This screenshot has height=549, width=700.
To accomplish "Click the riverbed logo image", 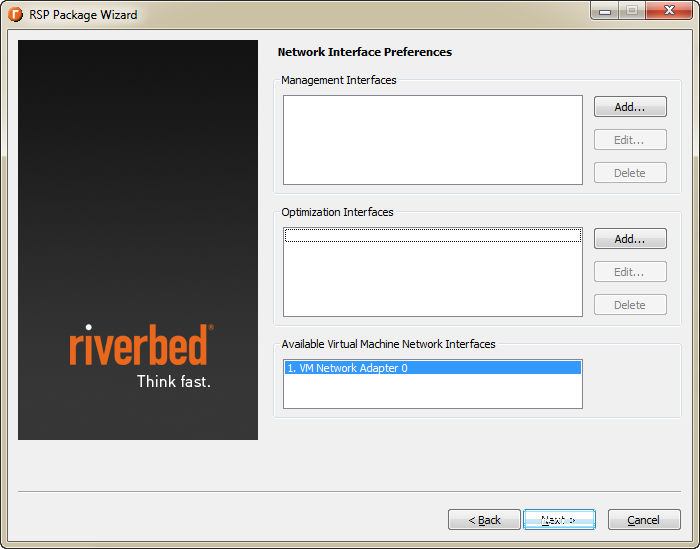I will pyautogui.click(x=141, y=355).
